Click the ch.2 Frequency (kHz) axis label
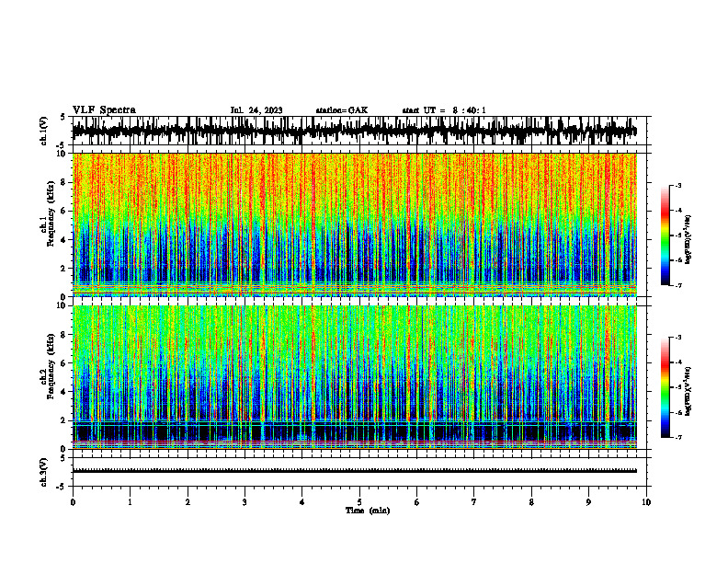Viewport: 728px width, 563px height. 48,377
